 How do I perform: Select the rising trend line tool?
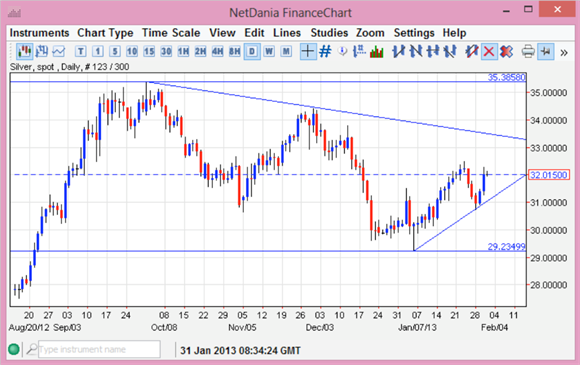398,51
